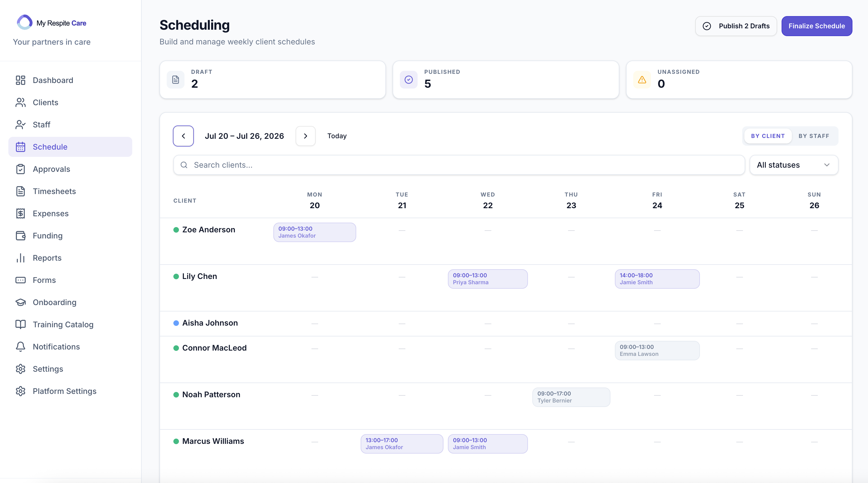Click the Search clients input field
This screenshot has width=868, height=483.
point(459,165)
